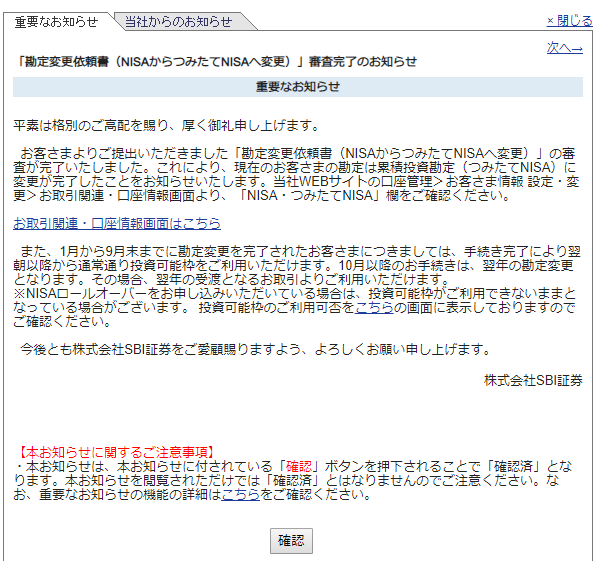Follow the こちら link for 投資可能枠のご利用可否

(x=374, y=307)
